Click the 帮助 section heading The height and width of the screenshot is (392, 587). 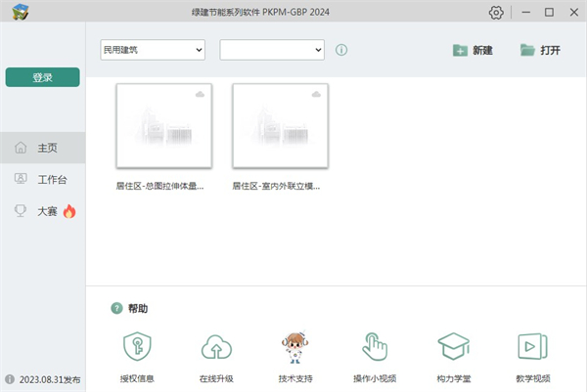tap(138, 308)
